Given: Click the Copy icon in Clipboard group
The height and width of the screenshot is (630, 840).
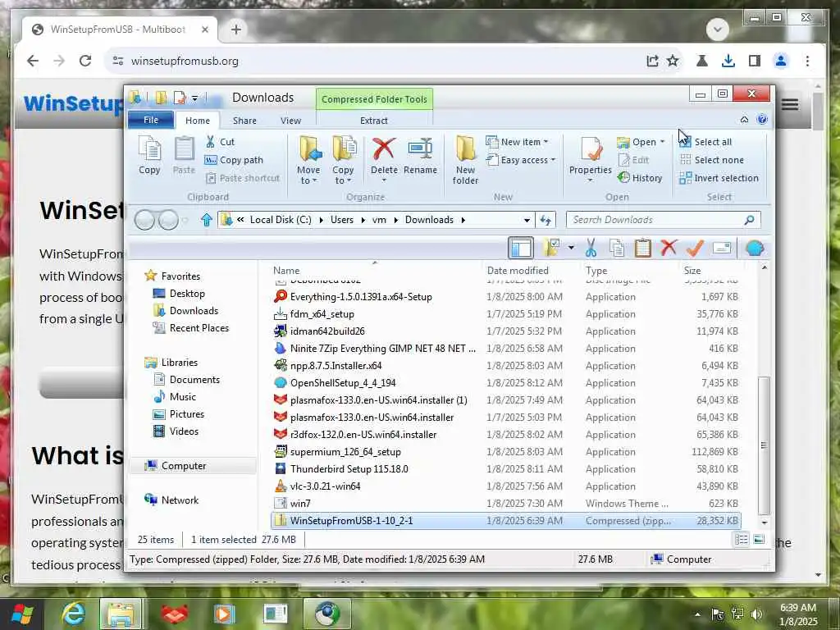Looking at the screenshot, I should point(149,155).
